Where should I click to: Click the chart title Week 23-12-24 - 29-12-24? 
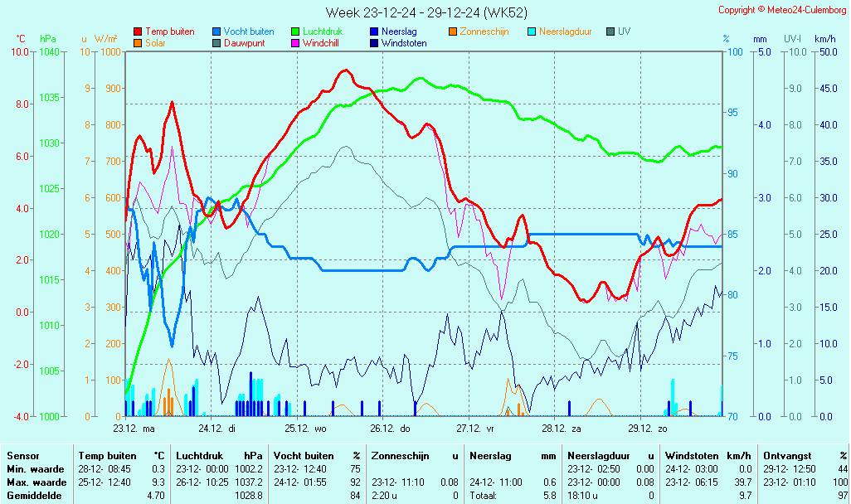(x=425, y=12)
